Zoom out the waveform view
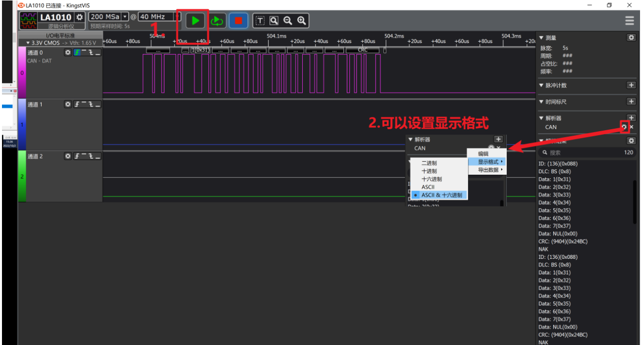 287,21
